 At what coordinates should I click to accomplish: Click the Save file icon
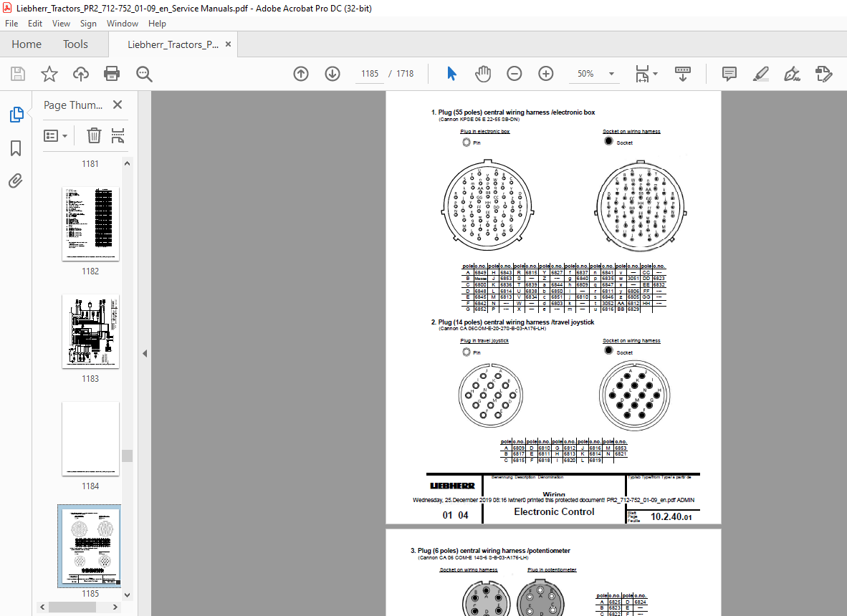pos(18,74)
